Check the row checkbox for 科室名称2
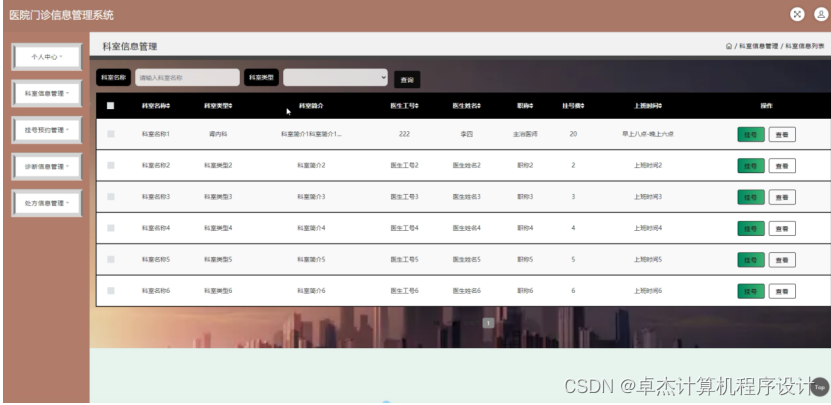831x405 pixels. click(x=110, y=165)
